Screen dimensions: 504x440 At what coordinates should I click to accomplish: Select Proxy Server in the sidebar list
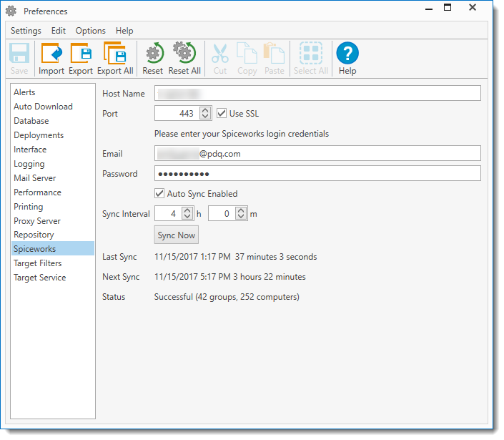click(x=37, y=221)
